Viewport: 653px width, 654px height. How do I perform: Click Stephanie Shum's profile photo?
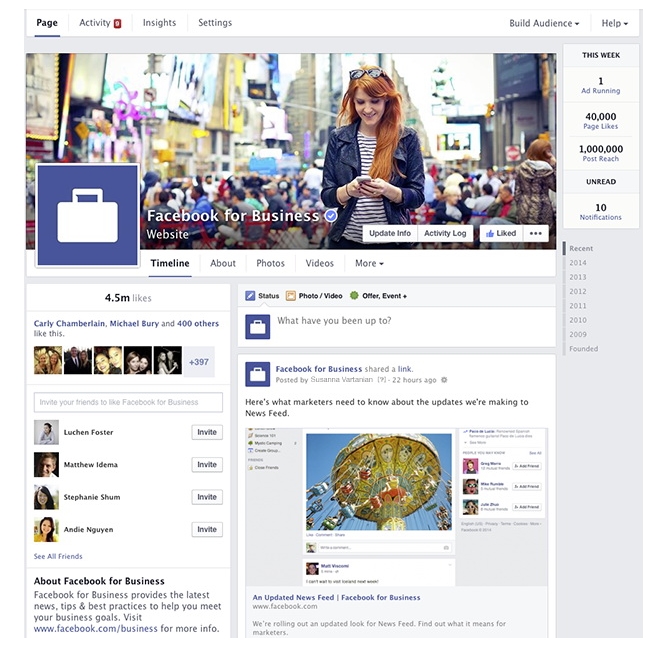[46, 497]
